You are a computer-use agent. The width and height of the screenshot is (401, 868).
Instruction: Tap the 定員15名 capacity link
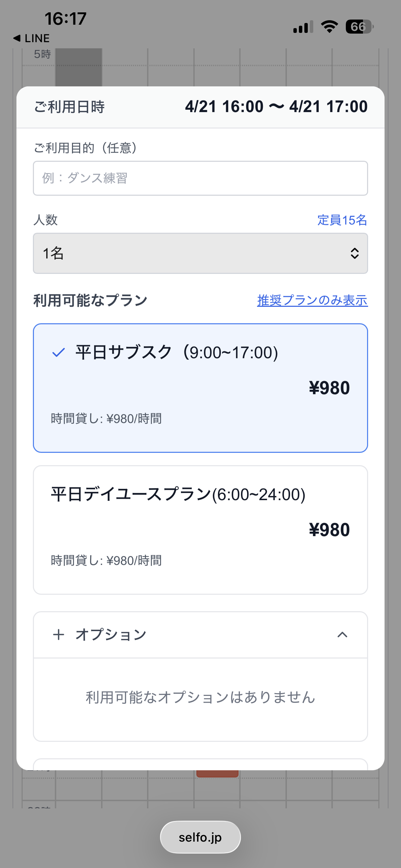click(x=342, y=220)
